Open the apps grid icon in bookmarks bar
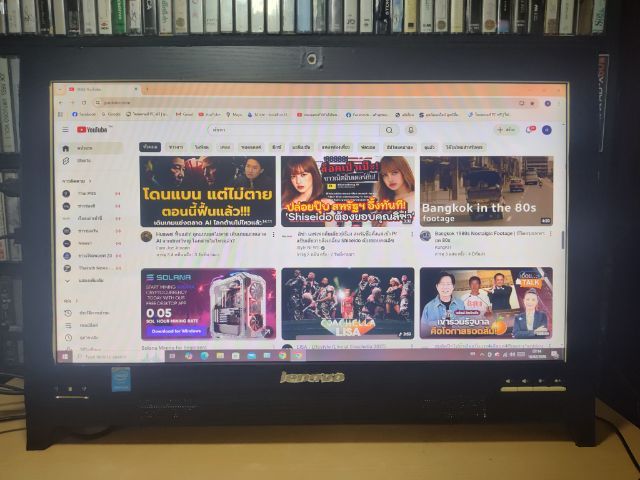Viewport: 640px width, 480px height. tap(60, 115)
